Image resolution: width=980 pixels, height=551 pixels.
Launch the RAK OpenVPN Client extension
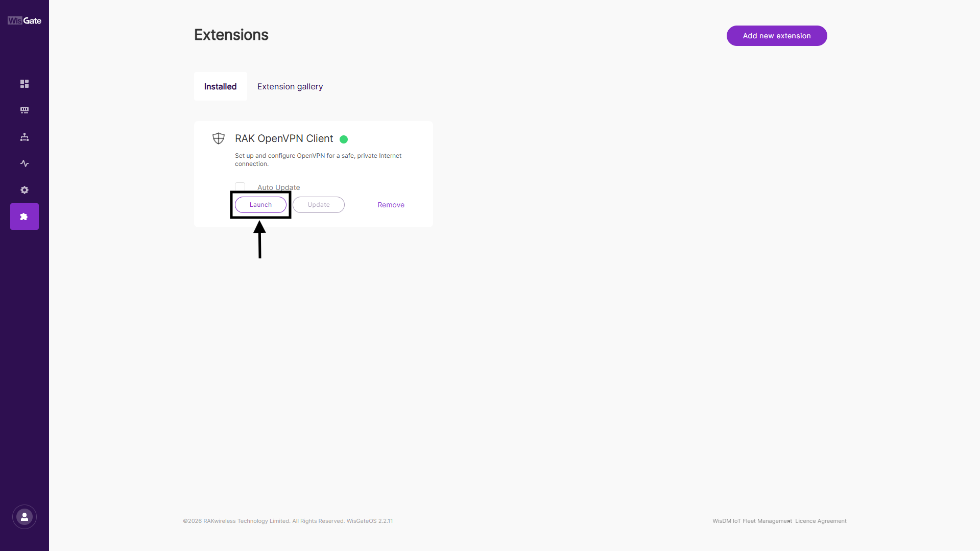260,205
